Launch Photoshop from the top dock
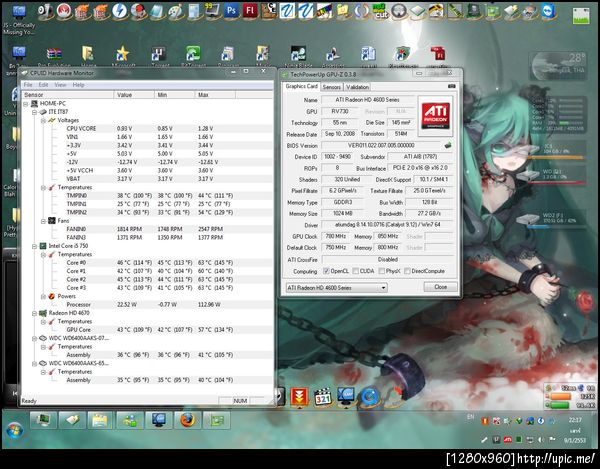 click(x=231, y=11)
